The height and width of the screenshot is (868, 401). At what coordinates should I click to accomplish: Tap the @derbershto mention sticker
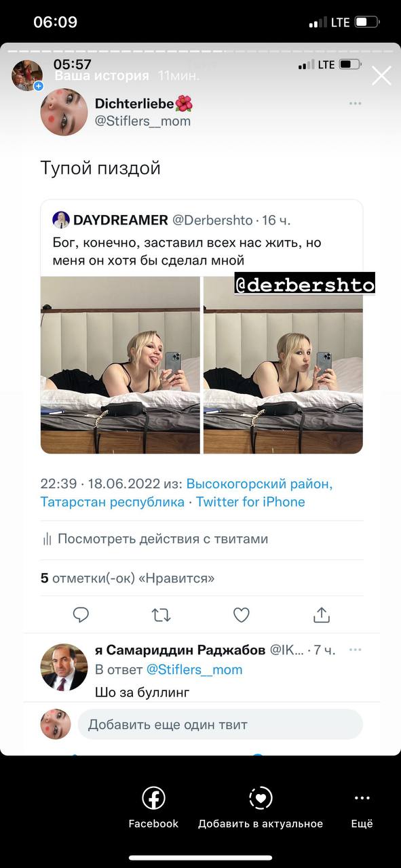(305, 285)
